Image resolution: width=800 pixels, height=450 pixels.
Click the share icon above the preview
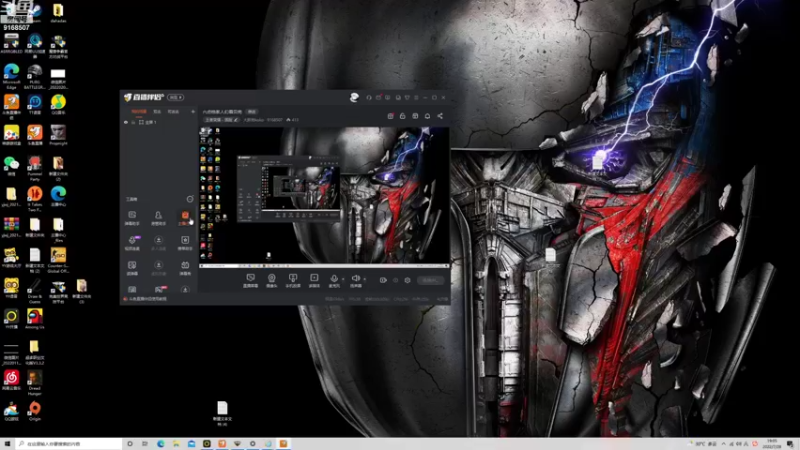coord(440,116)
